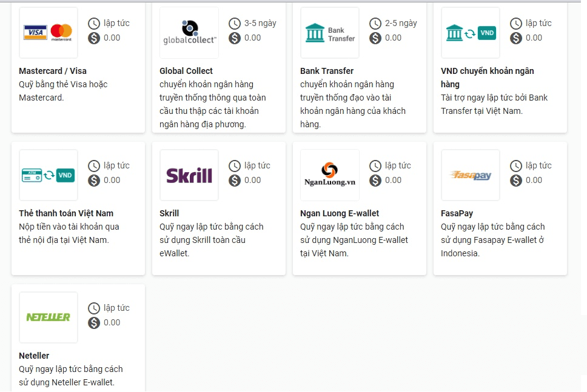Click the Neteller description text
This screenshot has width=587, height=392.
click(71, 376)
